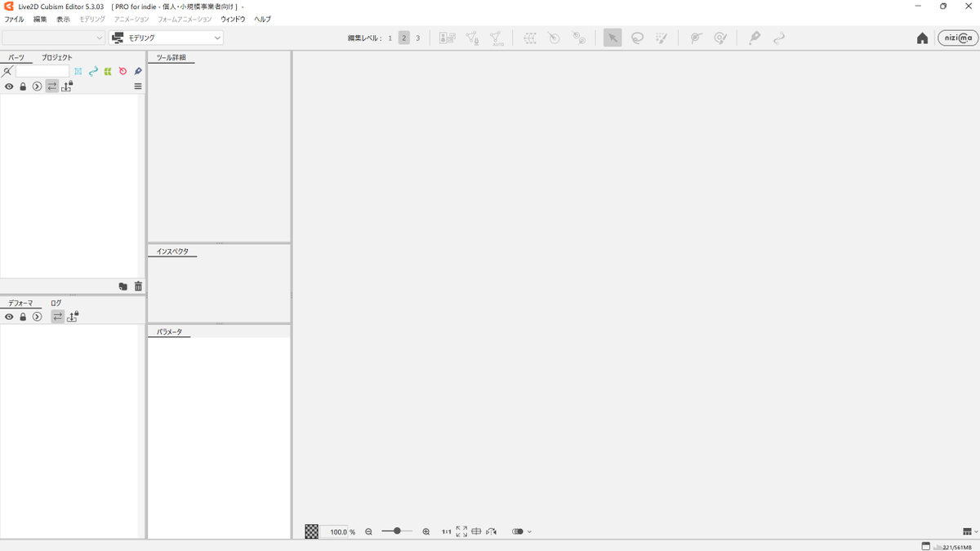Viewport: 980px width, 551px height.
Task: Click the checkerboard background color swatch
Action: 312,531
